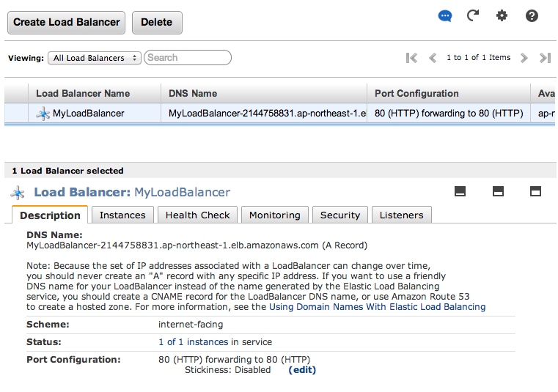The height and width of the screenshot is (392, 558).
Task: Click the MyLoadBalancer row icon
Action: (43, 114)
